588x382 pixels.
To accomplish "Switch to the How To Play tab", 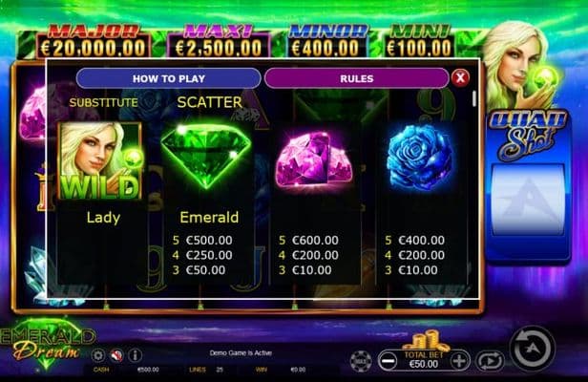I will tap(168, 78).
